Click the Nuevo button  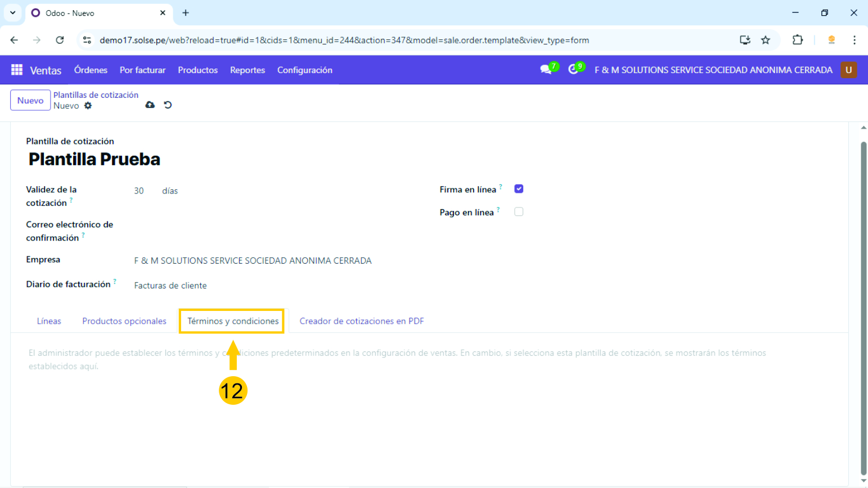coord(30,101)
